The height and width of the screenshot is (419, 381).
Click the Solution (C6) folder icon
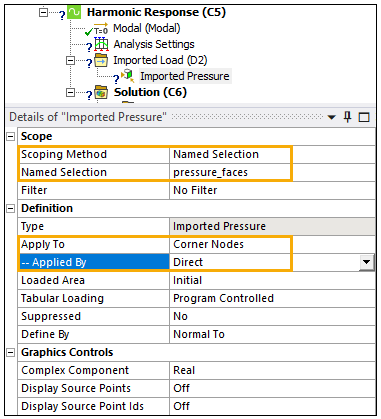click(x=101, y=92)
